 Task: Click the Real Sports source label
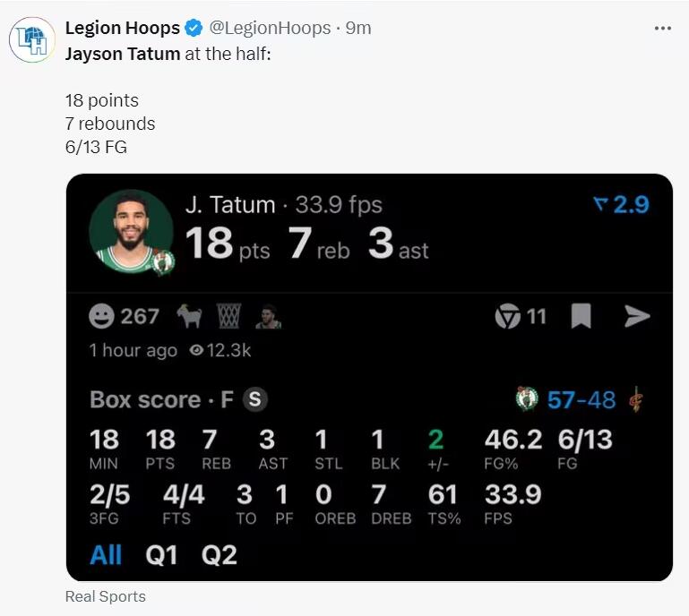105,596
